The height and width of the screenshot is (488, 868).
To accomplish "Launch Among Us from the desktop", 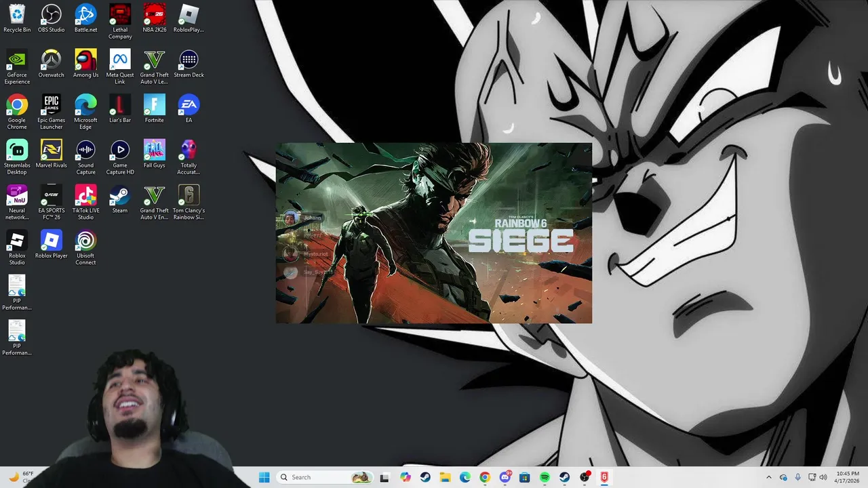I will point(85,64).
